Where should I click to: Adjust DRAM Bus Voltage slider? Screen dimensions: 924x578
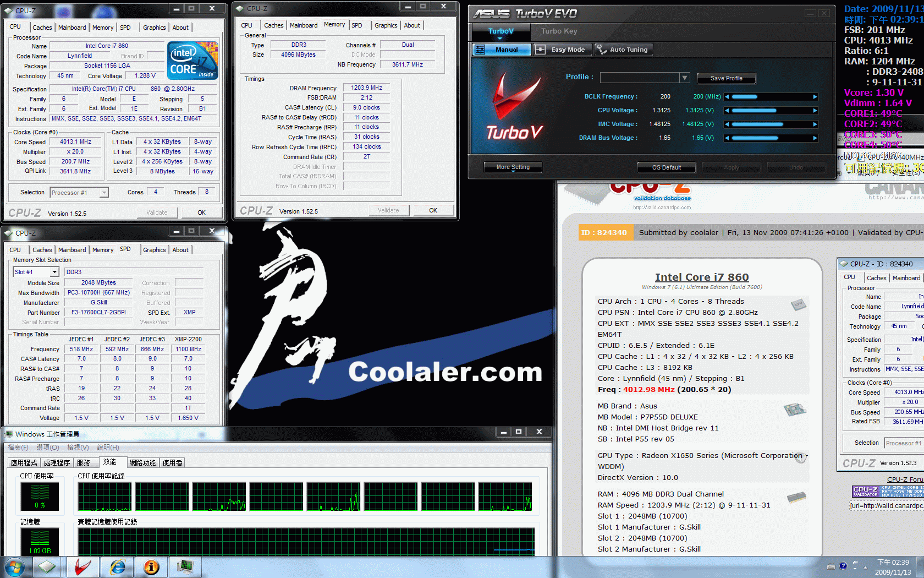coord(771,138)
